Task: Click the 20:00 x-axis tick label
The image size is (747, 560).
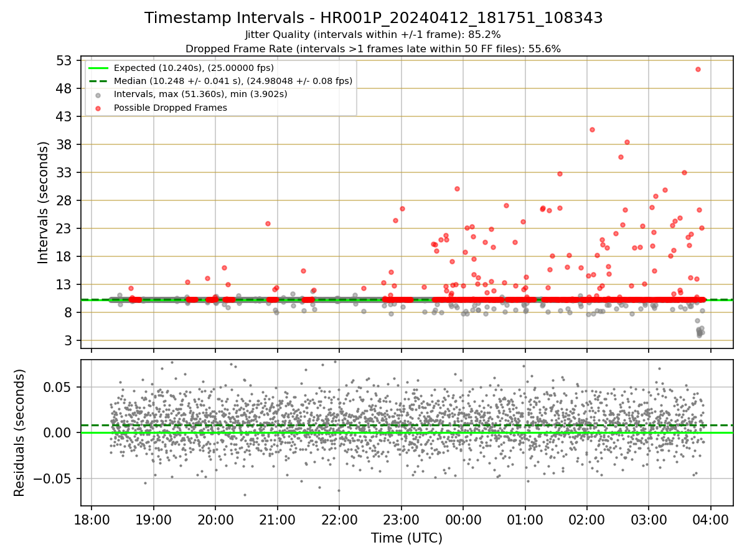Action: click(215, 519)
